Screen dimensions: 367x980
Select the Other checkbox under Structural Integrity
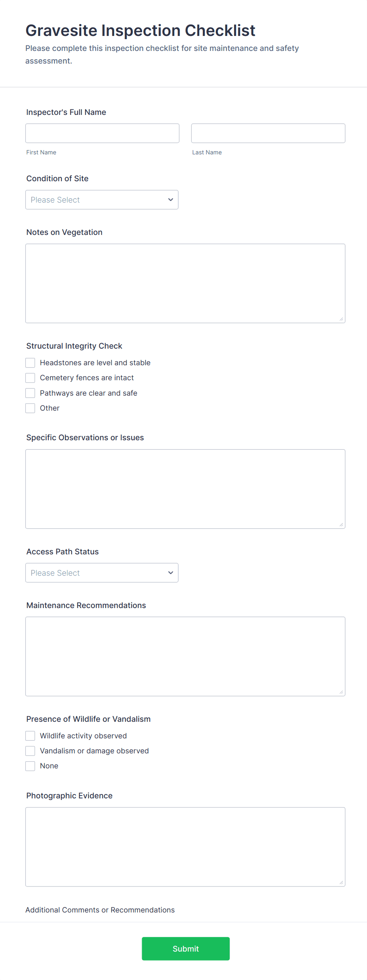tap(30, 408)
